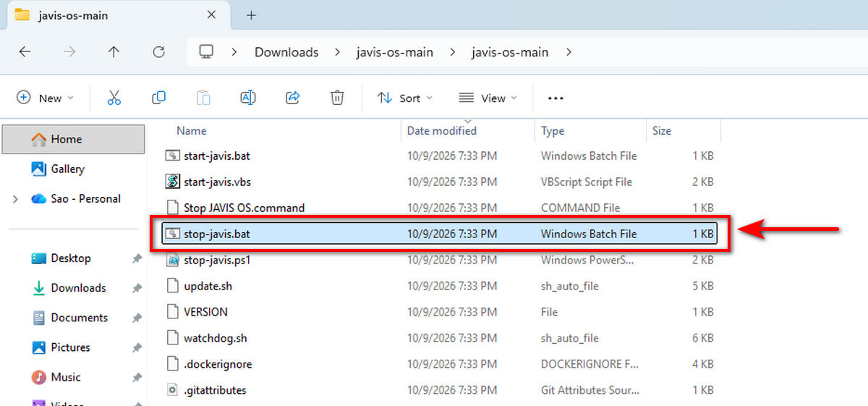Click the 5 KB size of update.sh

tap(702, 286)
